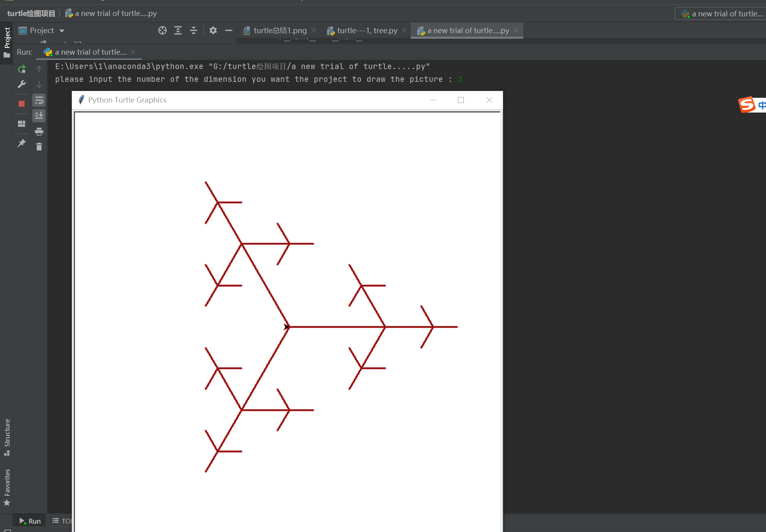Click the restore layout icon in Run panel

pos(22,124)
